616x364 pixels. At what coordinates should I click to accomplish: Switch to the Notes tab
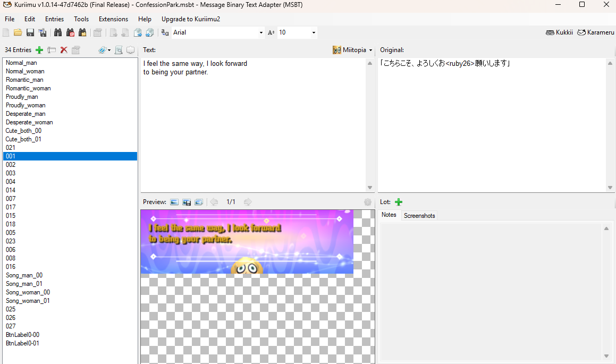point(389,215)
